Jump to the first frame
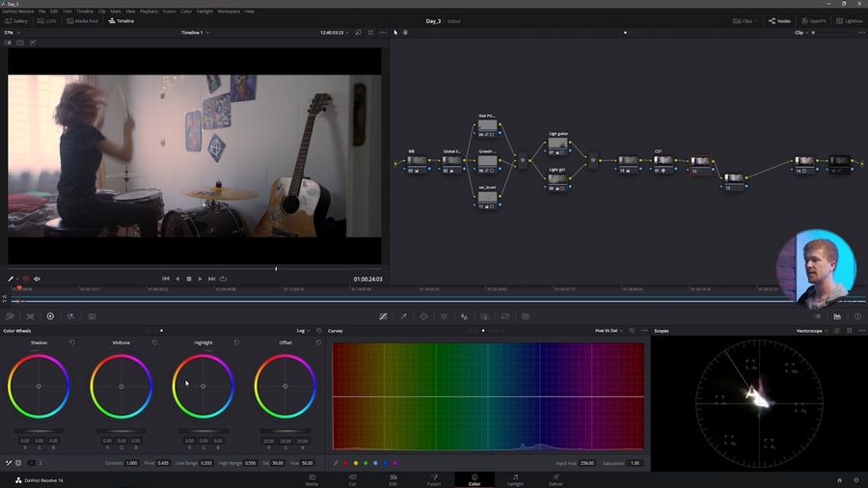This screenshot has height=488, width=868. click(x=165, y=279)
